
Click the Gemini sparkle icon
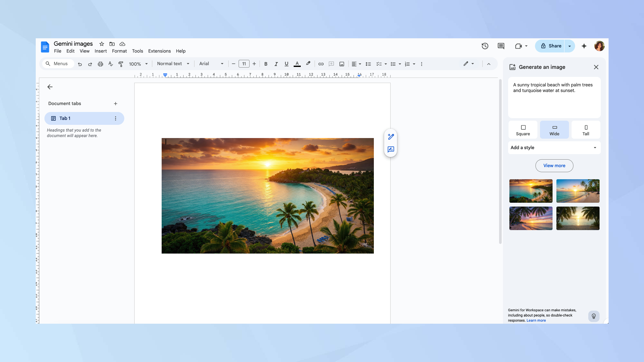tap(584, 46)
